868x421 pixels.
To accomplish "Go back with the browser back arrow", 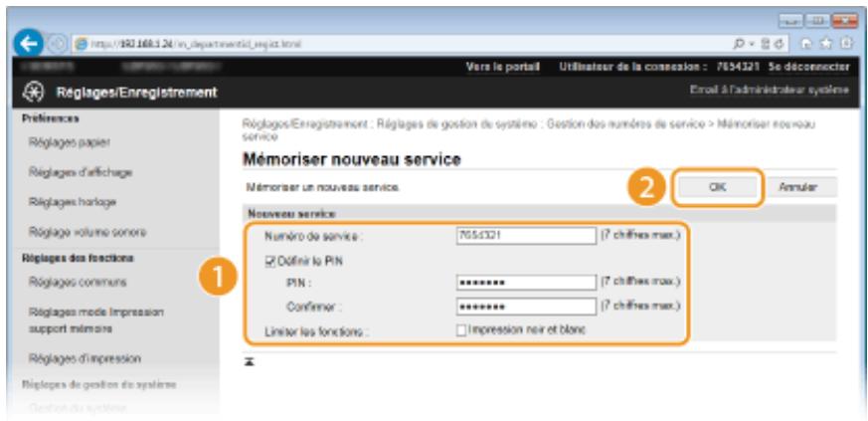I will [30, 44].
